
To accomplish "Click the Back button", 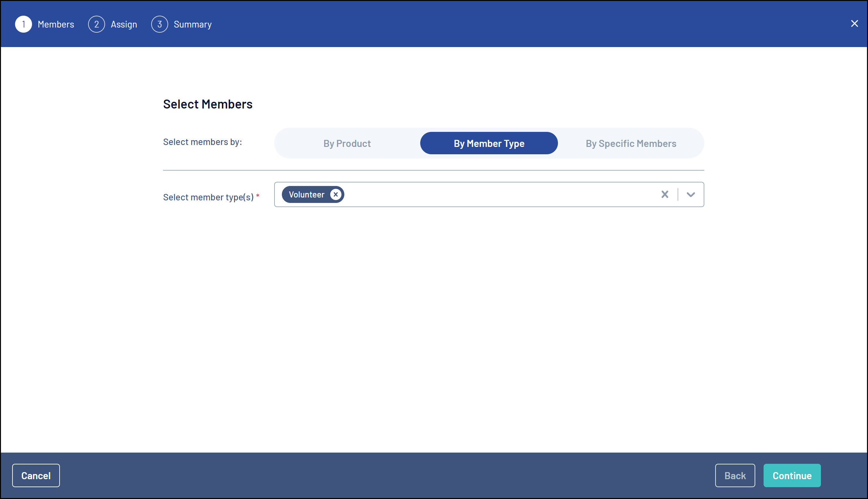I will (734, 476).
